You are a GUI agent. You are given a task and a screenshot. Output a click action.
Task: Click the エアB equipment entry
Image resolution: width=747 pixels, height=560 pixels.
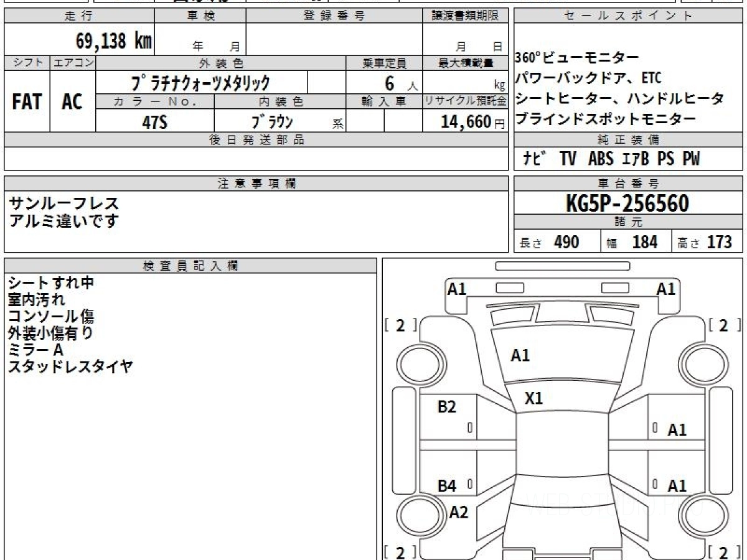pyautogui.click(x=636, y=159)
